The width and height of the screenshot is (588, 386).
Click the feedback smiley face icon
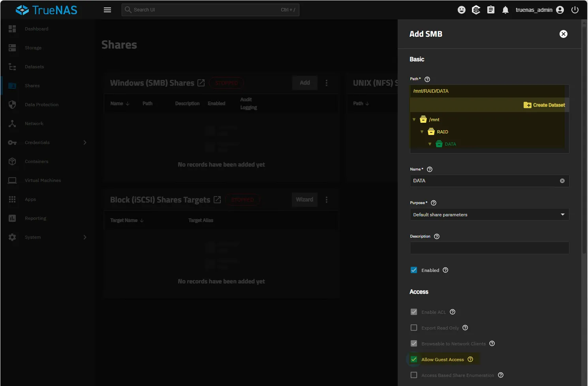click(461, 10)
